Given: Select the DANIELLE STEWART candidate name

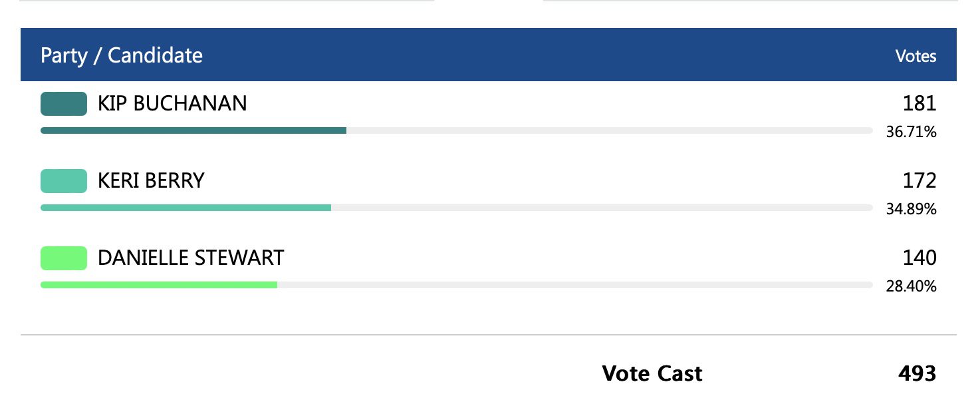Looking at the screenshot, I should (x=191, y=258).
